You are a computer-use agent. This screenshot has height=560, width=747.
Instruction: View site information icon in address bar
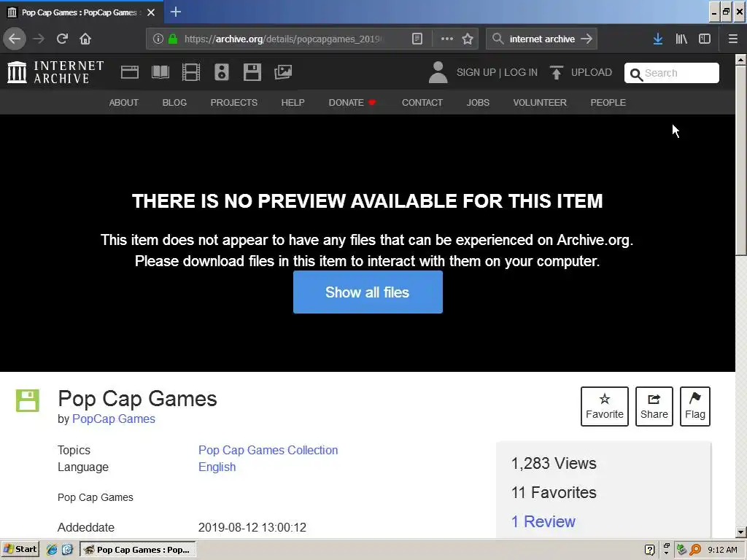click(x=158, y=39)
